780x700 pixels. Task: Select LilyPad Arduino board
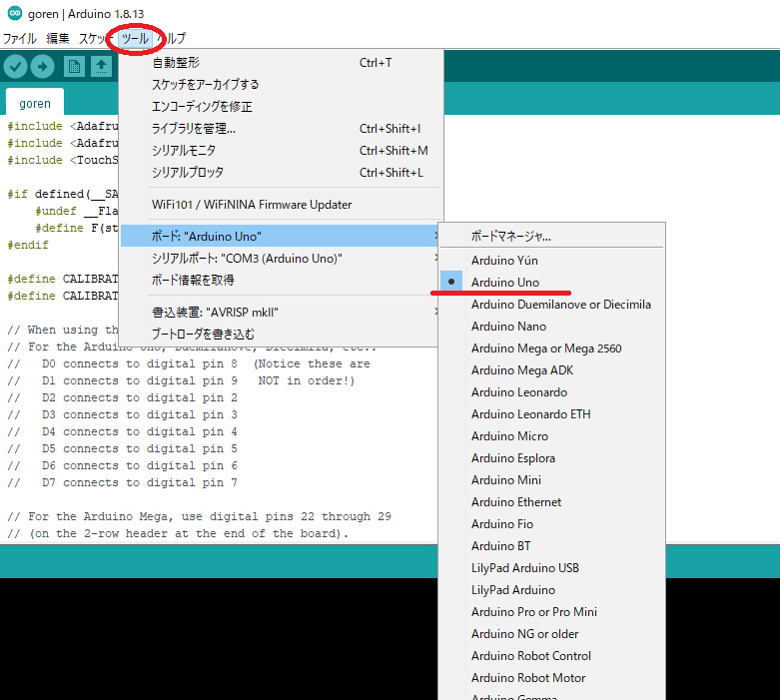click(x=552, y=590)
